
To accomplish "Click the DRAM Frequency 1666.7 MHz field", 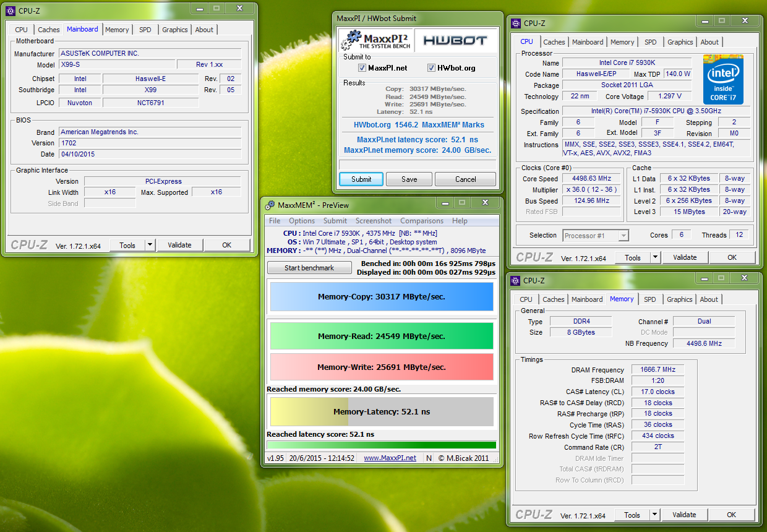I will click(x=658, y=370).
